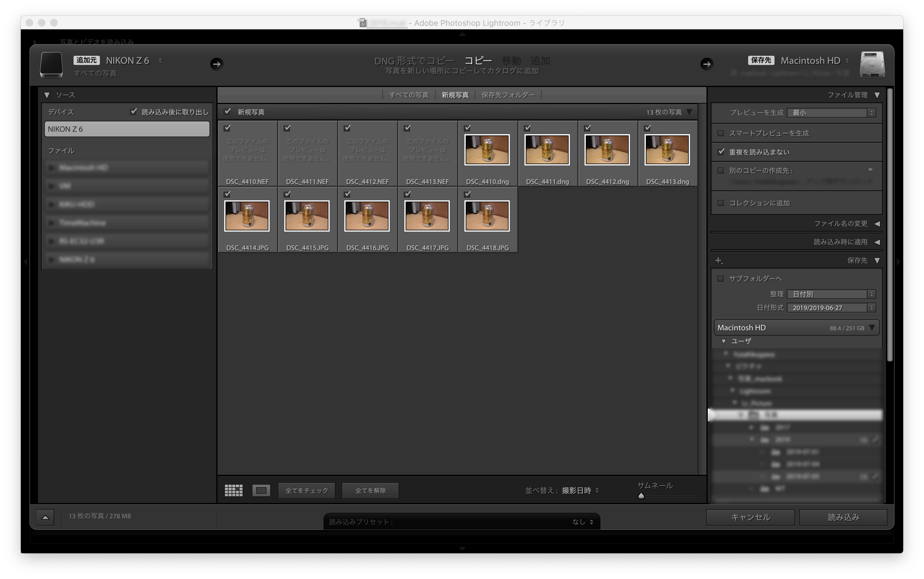Expand the 読み込み時に適用 panel
This screenshot has height=579, width=924.
point(877,242)
